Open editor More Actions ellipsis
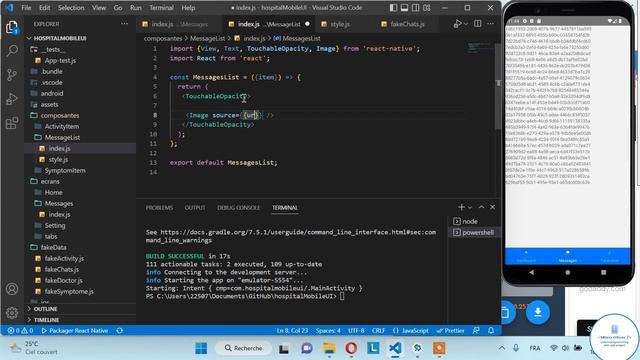The width and height of the screenshot is (640, 360). (491, 24)
